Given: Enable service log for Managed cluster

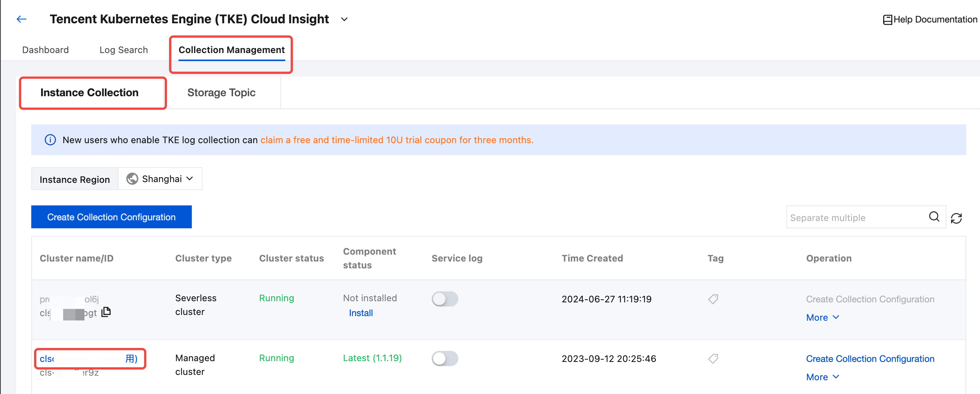Looking at the screenshot, I should 445,358.
